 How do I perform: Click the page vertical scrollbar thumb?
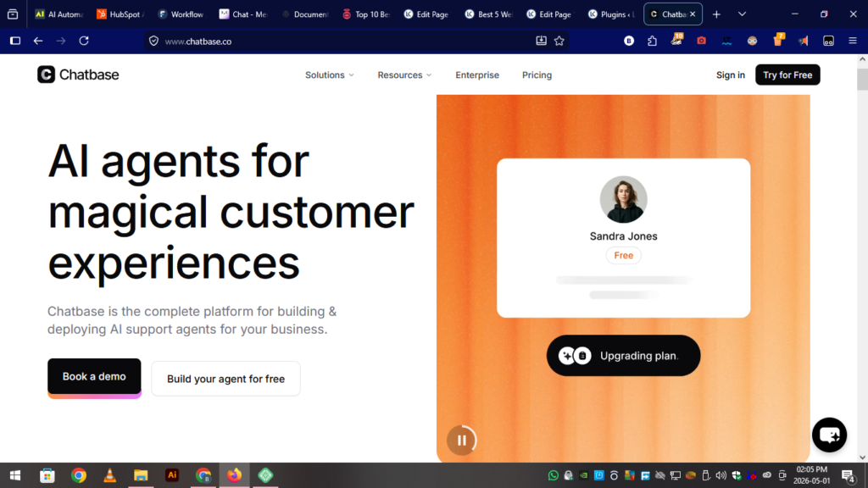pos(862,78)
